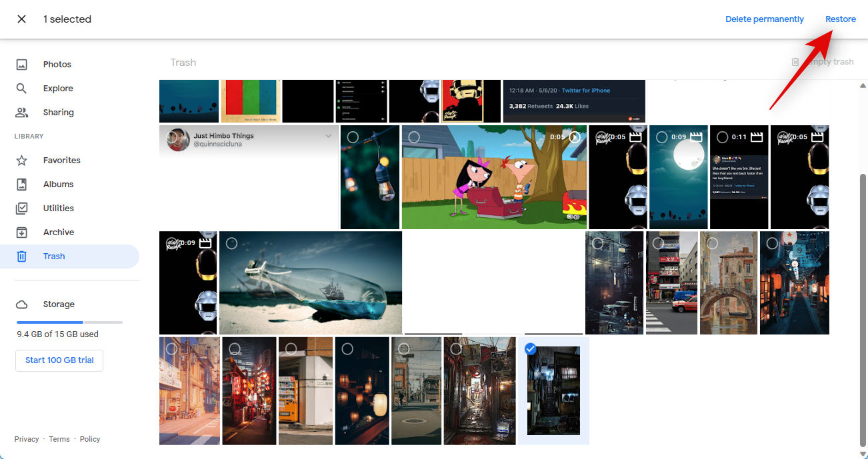Click the Archive box icon
This screenshot has height=459, width=868.
[x=21, y=232]
